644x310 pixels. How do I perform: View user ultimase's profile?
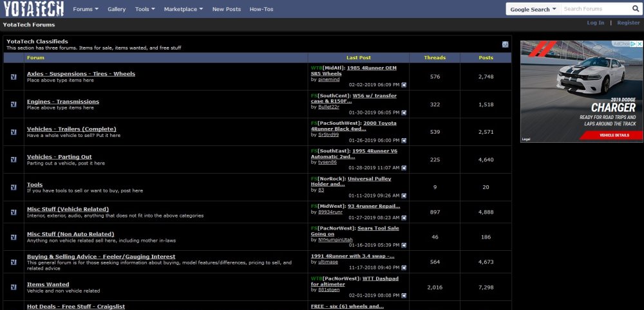328,262
